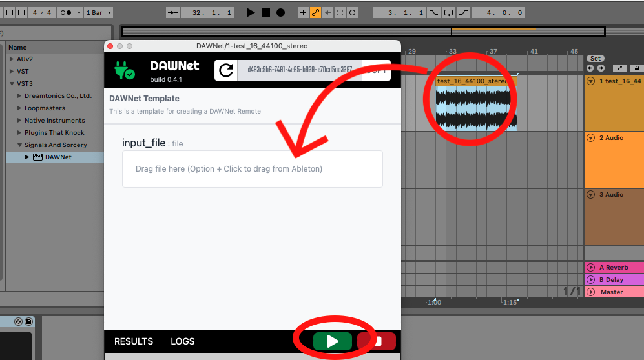Click the DAWNet refresh token button

pyautogui.click(x=226, y=70)
